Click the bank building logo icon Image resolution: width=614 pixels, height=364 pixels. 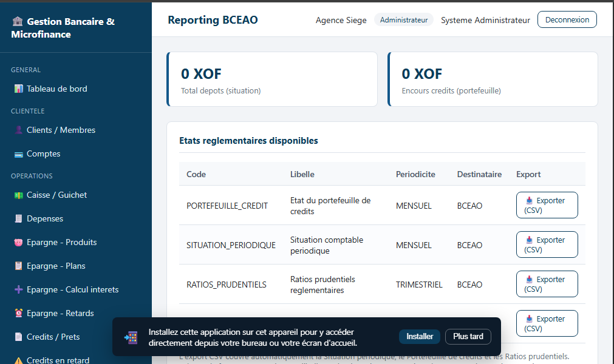point(18,21)
